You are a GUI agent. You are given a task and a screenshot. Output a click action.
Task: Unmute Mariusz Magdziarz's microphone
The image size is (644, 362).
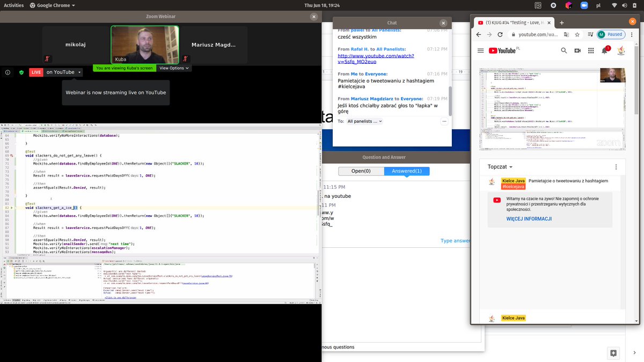185,59
